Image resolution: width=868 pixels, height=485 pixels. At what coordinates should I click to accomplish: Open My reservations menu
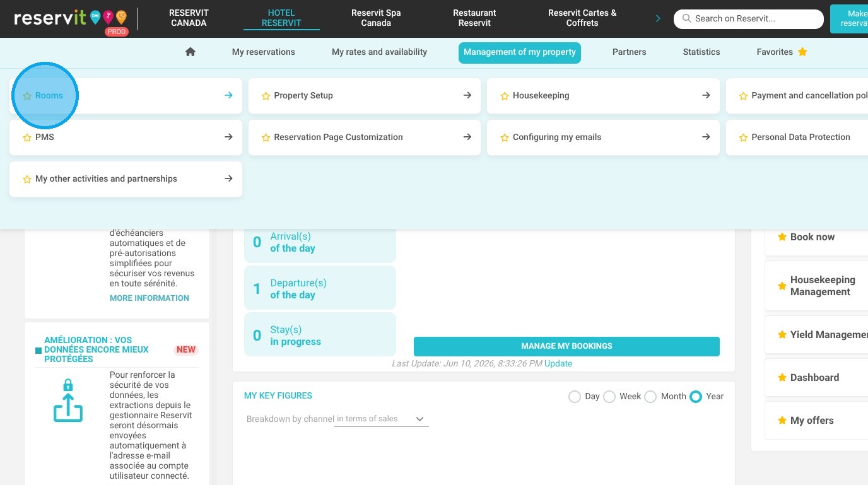click(264, 52)
